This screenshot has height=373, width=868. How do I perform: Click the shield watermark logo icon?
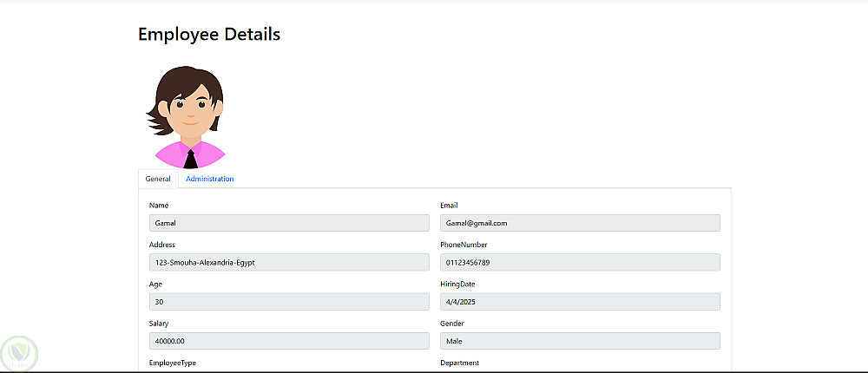pyautogui.click(x=17, y=353)
